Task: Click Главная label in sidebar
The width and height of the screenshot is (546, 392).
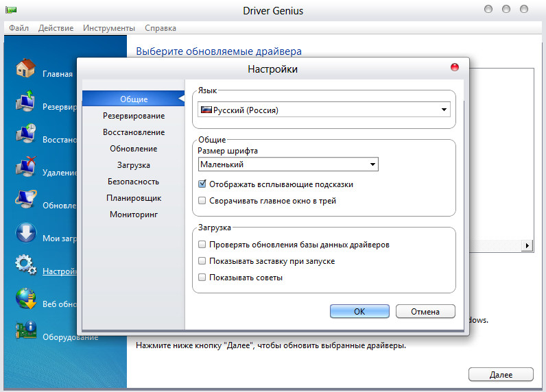Action: click(x=58, y=74)
